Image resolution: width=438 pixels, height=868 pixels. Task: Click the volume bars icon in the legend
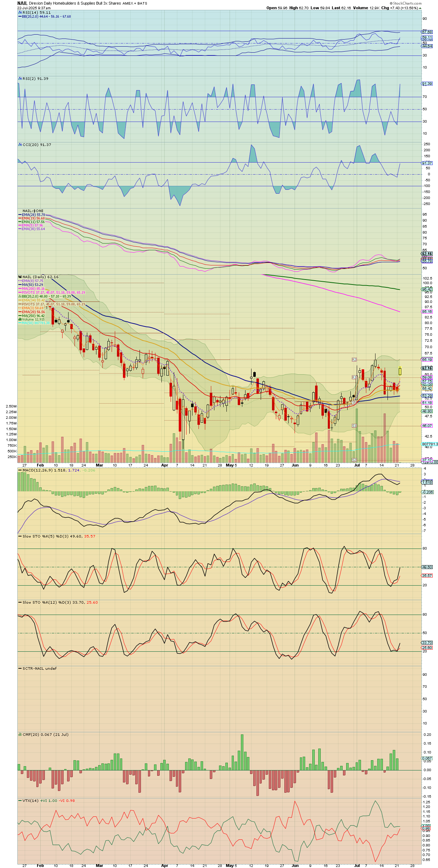[20, 319]
